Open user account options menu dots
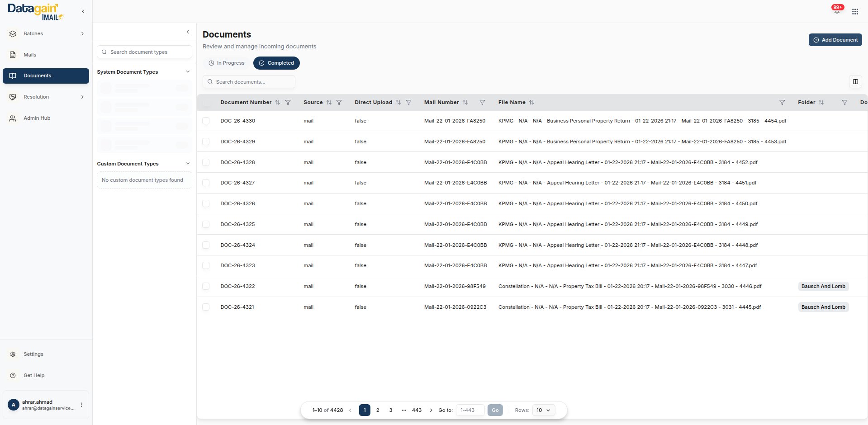868x425 pixels. point(81,405)
